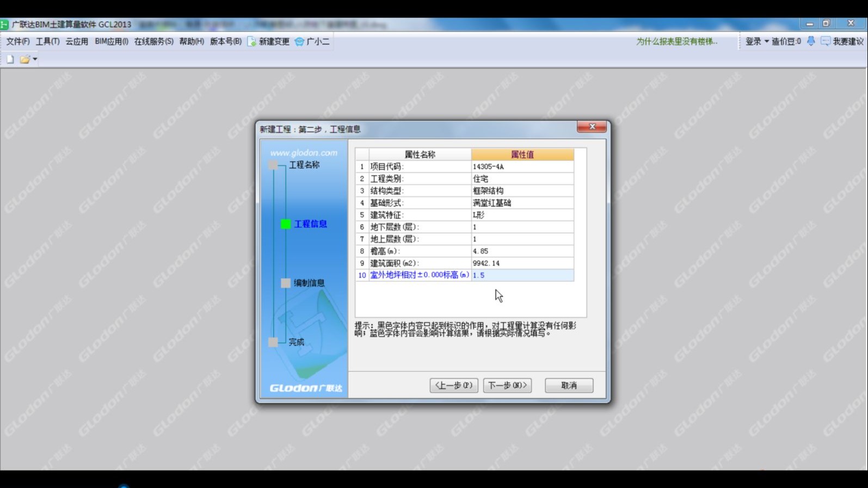Screen dimensions: 868x488
Task: Open the 在线服务(S) menu
Action: tap(153, 41)
